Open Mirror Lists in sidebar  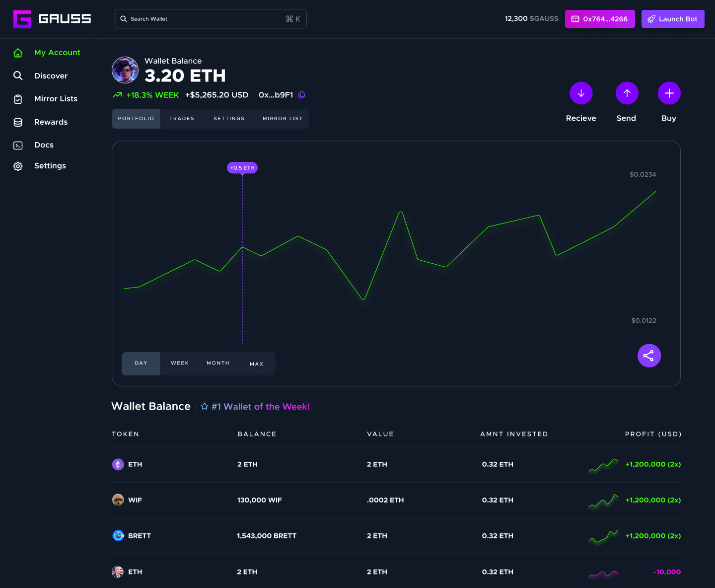click(x=56, y=99)
